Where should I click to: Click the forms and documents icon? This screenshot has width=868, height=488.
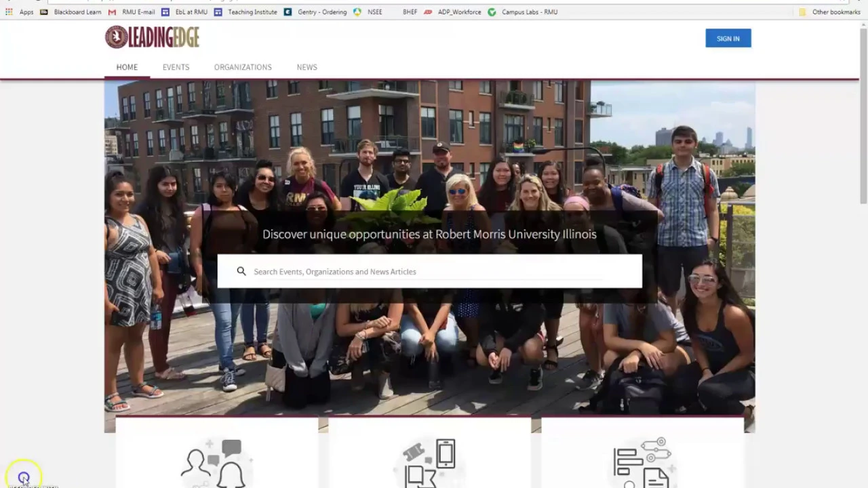coord(642,462)
